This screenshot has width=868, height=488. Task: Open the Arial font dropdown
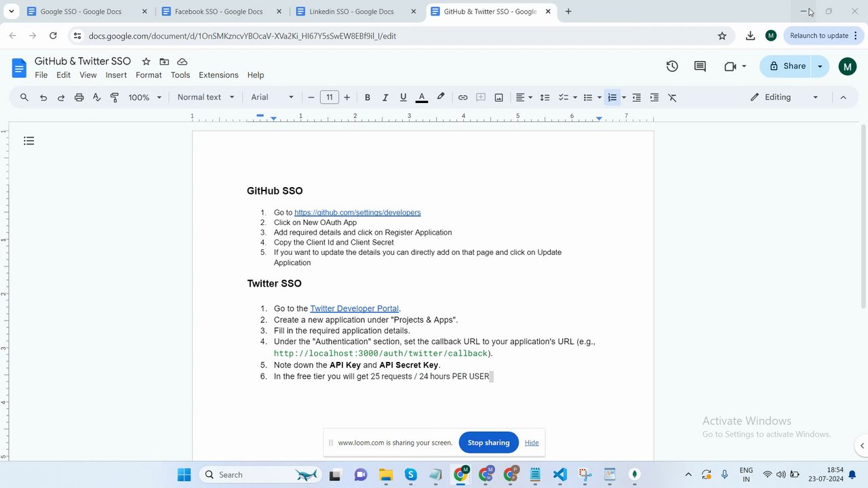[272, 98]
